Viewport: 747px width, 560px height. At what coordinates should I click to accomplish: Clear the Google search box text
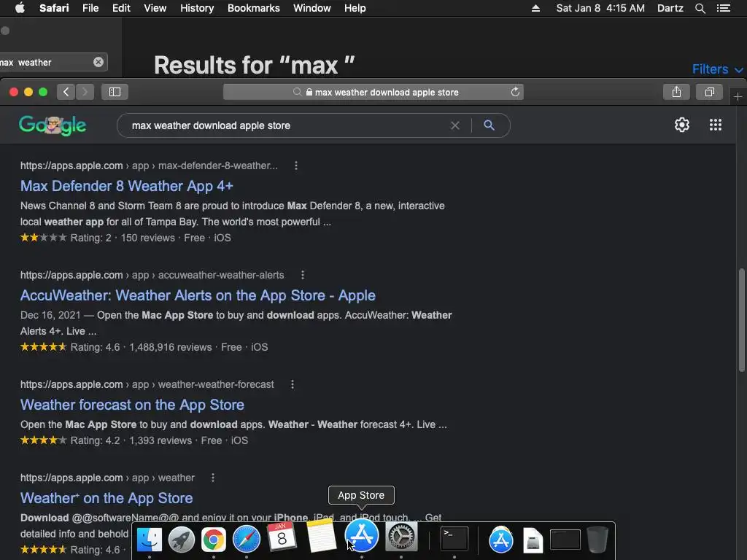(x=455, y=125)
